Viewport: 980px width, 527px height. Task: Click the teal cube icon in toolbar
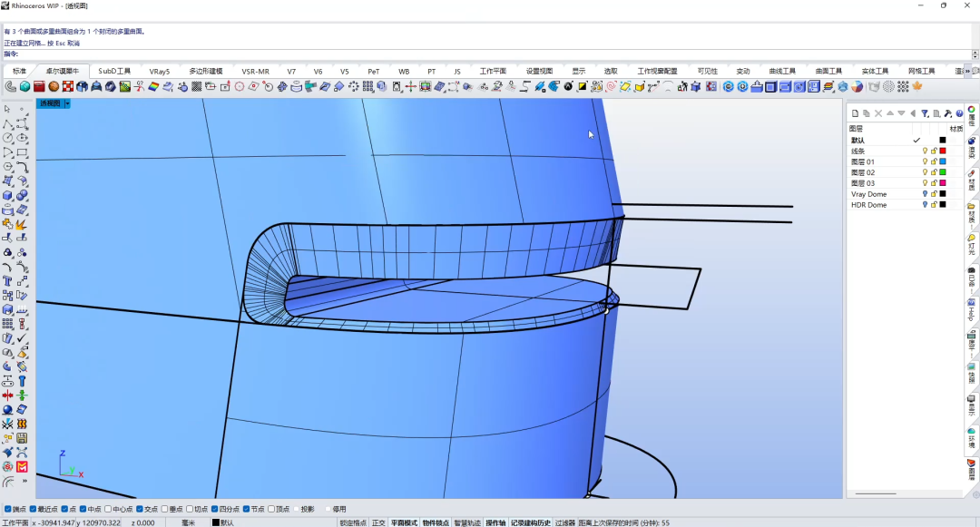(25, 87)
